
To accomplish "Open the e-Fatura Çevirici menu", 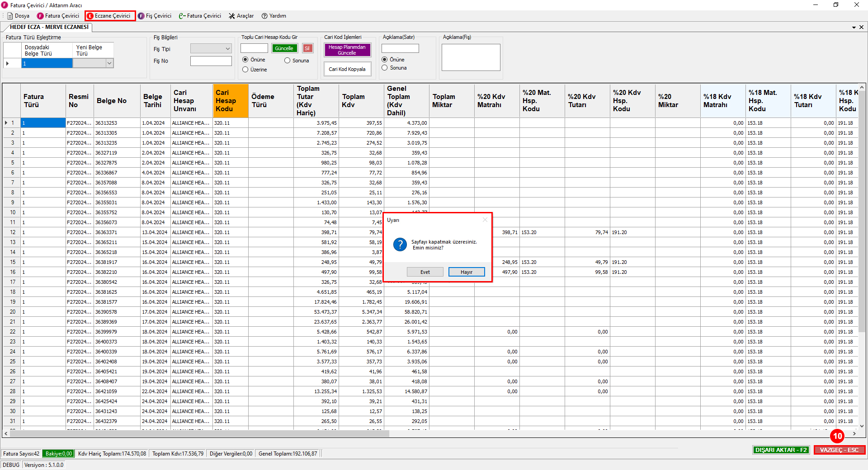I will 200,16.
